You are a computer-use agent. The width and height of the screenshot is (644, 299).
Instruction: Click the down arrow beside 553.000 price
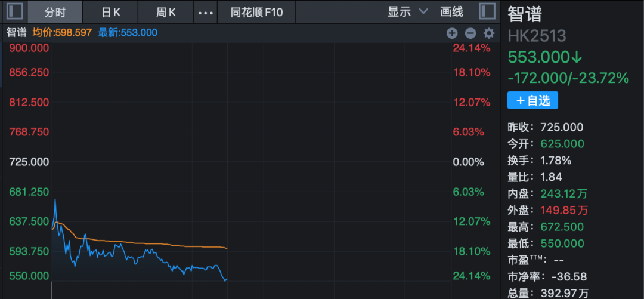coord(577,57)
